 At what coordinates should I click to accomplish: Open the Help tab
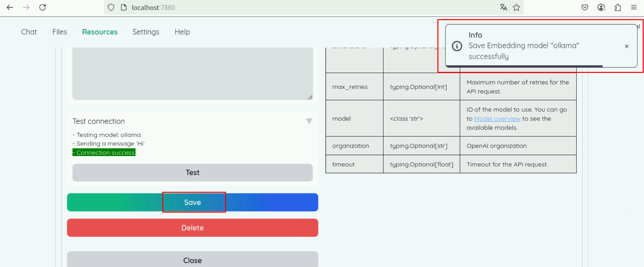182,32
